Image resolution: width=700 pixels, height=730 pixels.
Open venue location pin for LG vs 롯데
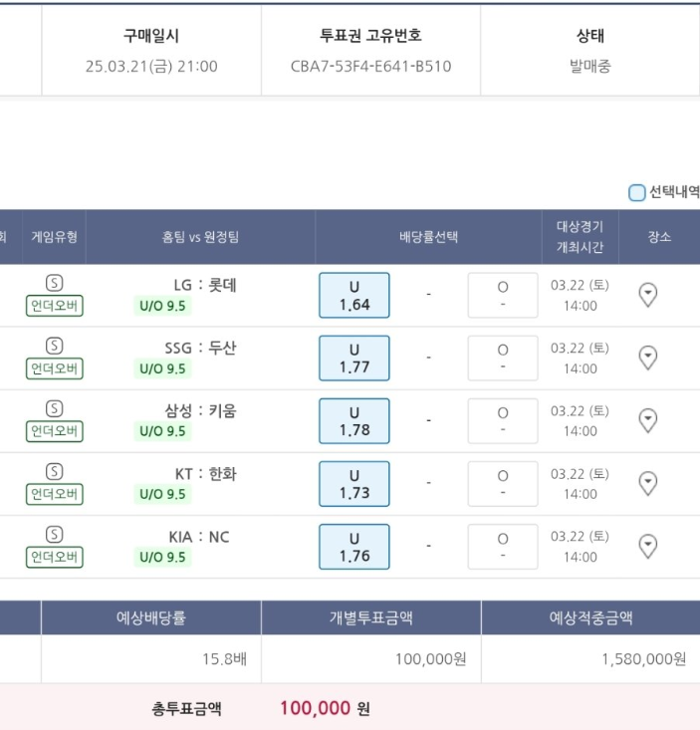[x=648, y=295]
